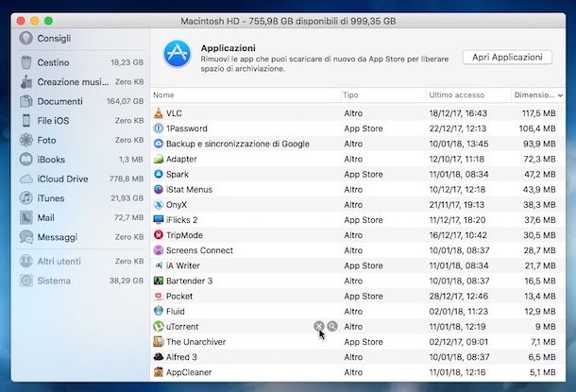
Task: Click Bartender 3 size 16,5 MB
Action: [539, 281]
